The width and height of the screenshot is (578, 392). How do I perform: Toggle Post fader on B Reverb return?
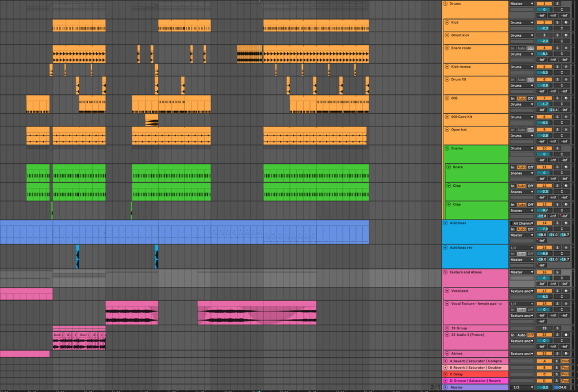[564, 367]
